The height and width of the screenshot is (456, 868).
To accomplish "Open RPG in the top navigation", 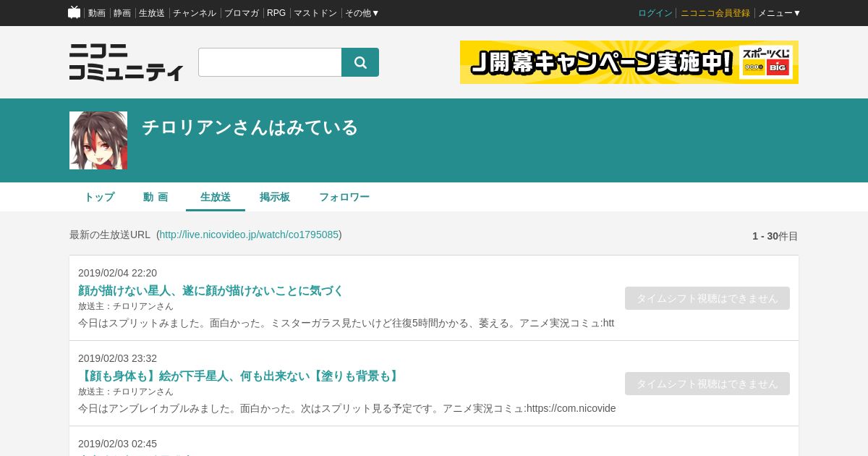I will [276, 13].
